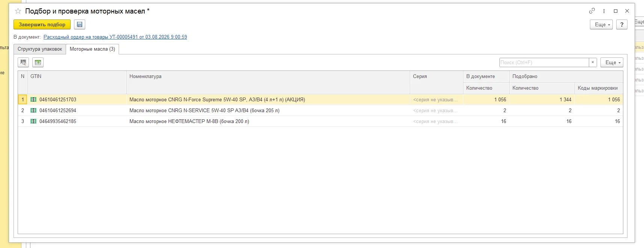Click the Серия cell of CNRG N-Force Supreme row

tap(436, 99)
